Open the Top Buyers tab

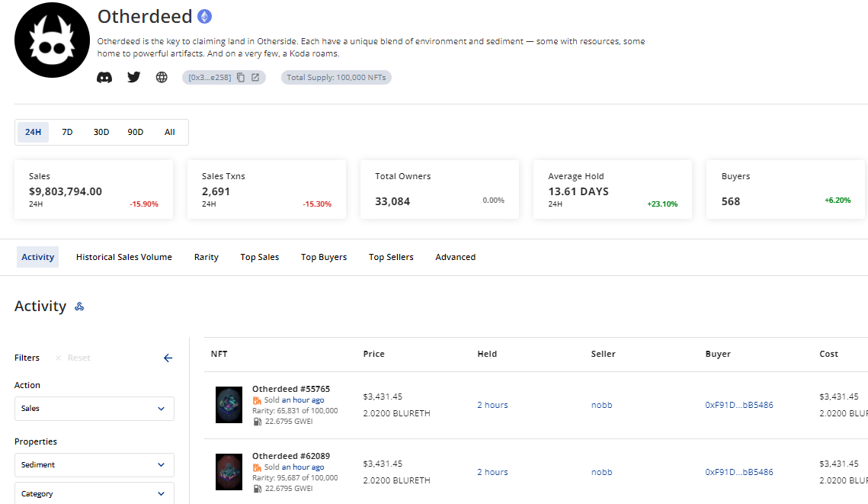point(324,257)
